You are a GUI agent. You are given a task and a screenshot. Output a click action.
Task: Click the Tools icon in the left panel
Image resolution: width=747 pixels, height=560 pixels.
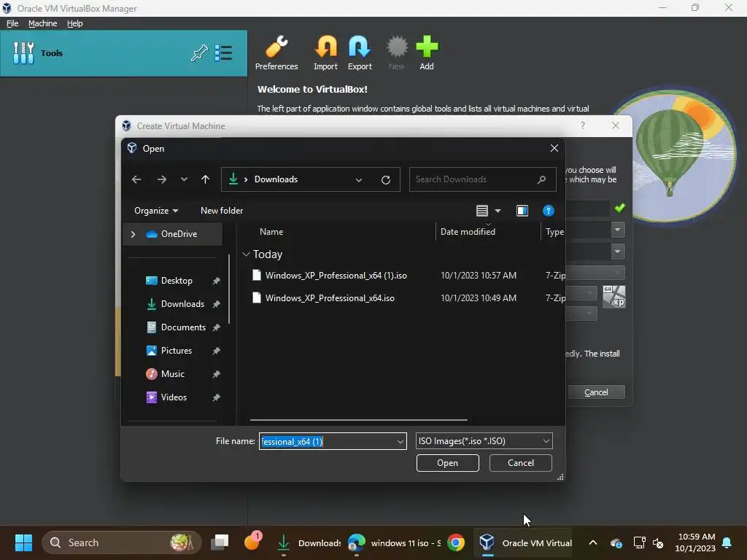pyautogui.click(x=23, y=52)
